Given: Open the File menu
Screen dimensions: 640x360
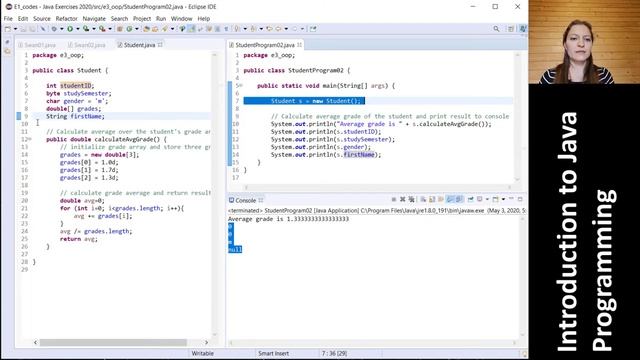Looking at the screenshot, I should [8, 19].
